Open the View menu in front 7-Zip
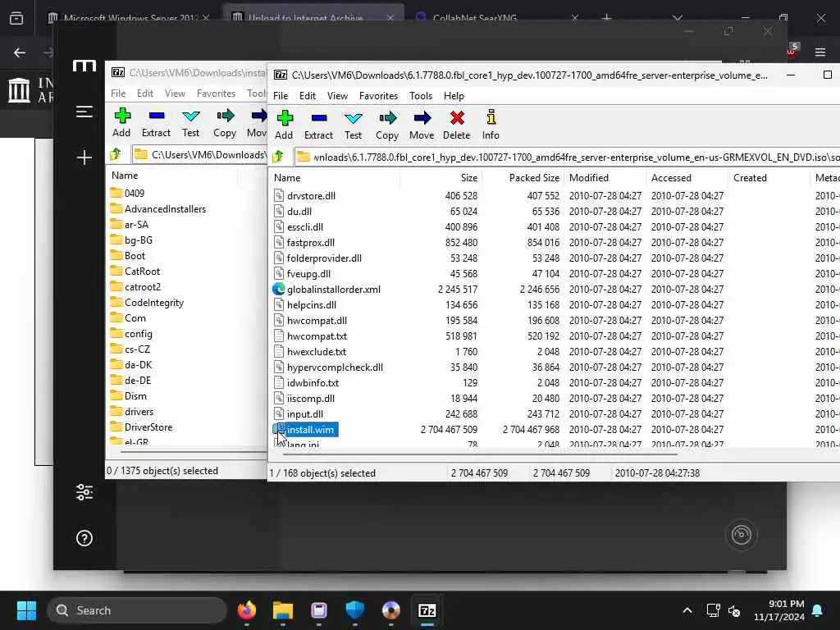This screenshot has height=630, width=840. 337,96
